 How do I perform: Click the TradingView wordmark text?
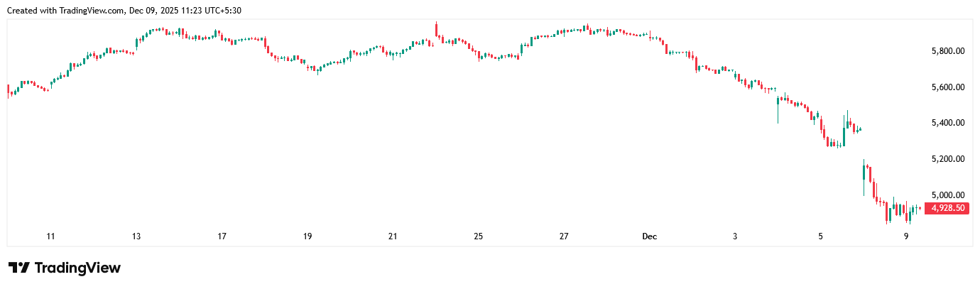click(x=77, y=268)
